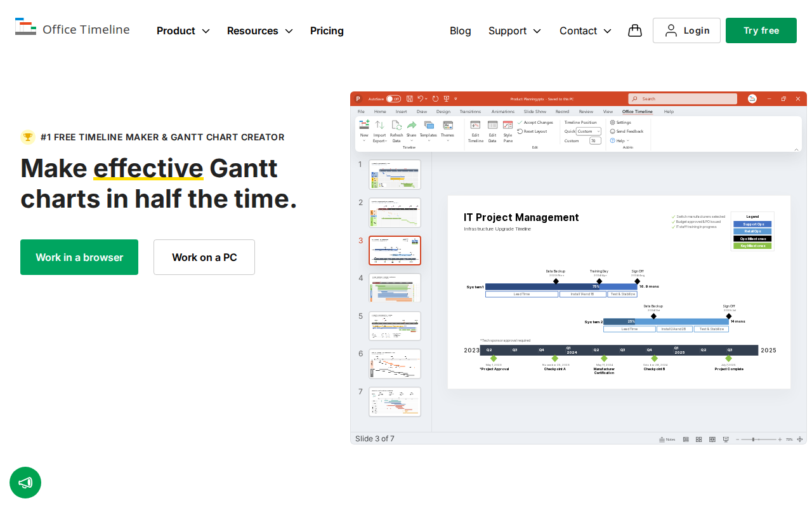
Task: Switch to the Design ribbon tab
Action: 443,112
